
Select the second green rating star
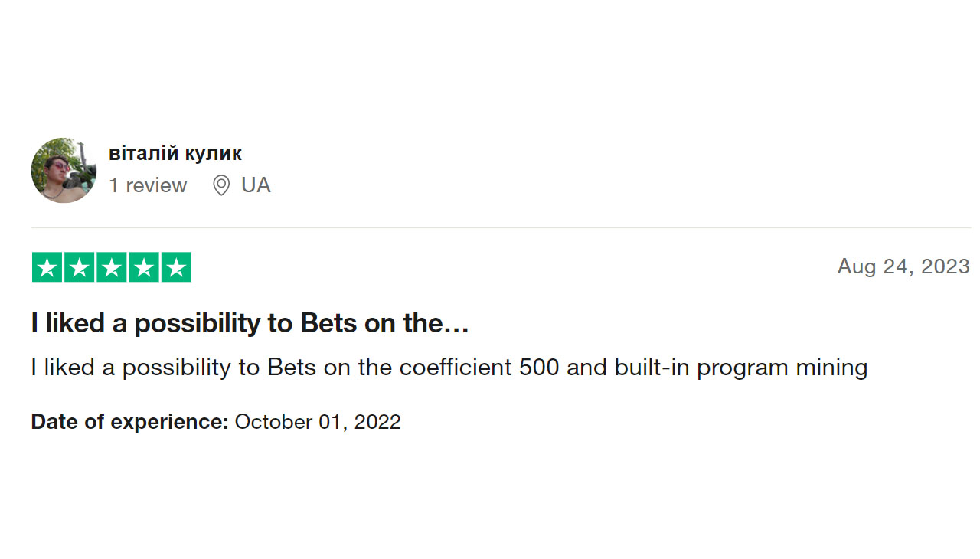79,267
